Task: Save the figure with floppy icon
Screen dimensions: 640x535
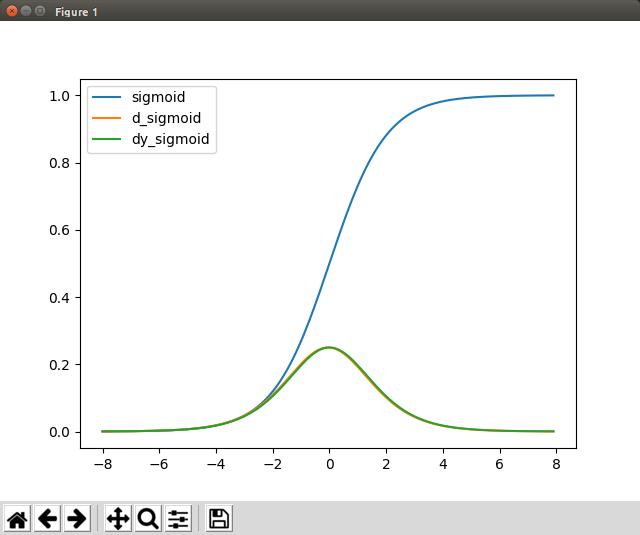Action: tap(219, 519)
